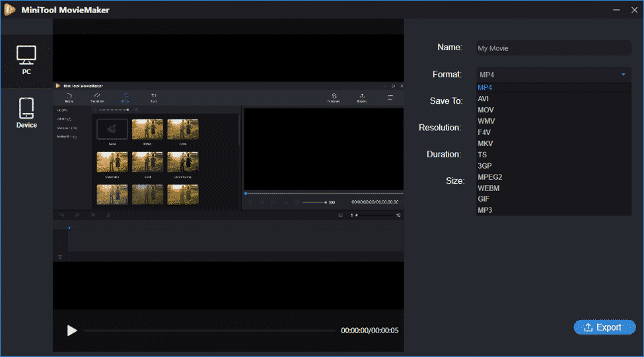Click the preview playback progress bar

(x=209, y=331)
